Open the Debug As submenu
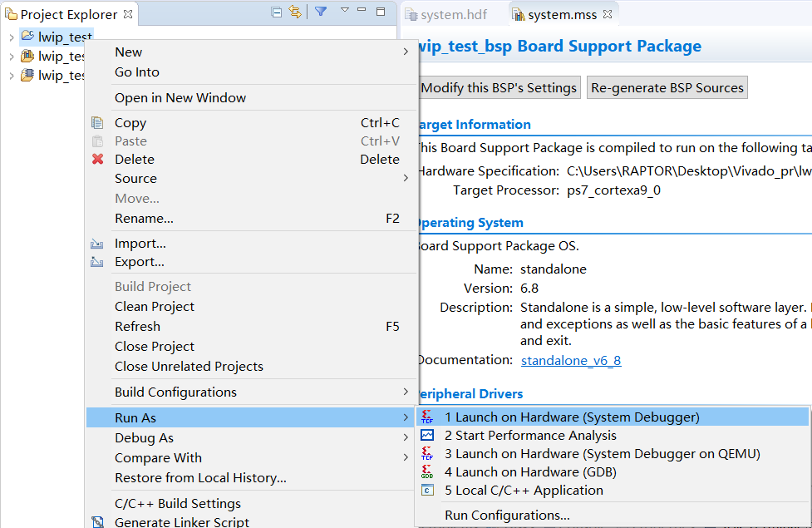Image resolution: width=812 pixels, height=528 pixels. (252, 438)
